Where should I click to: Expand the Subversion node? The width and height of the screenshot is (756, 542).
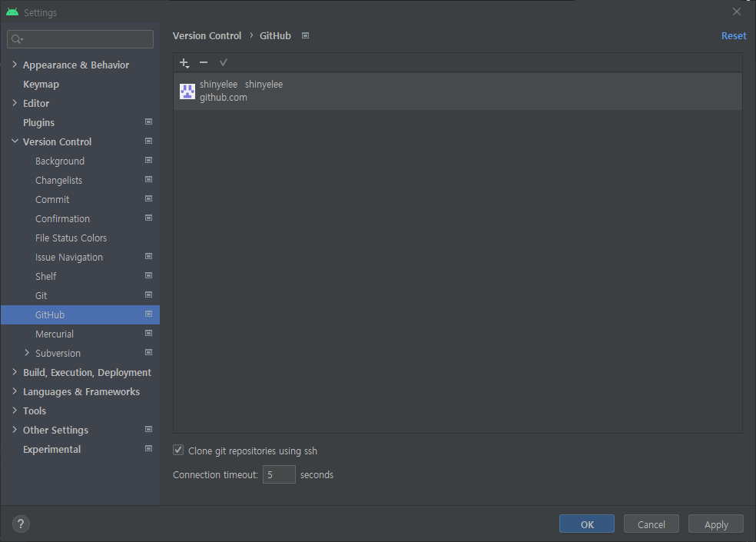point(27,353)
